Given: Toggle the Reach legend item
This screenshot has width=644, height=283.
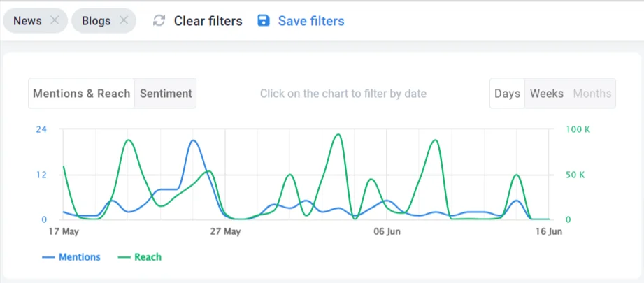Looking at the screenshot, I should coord(148,257).
